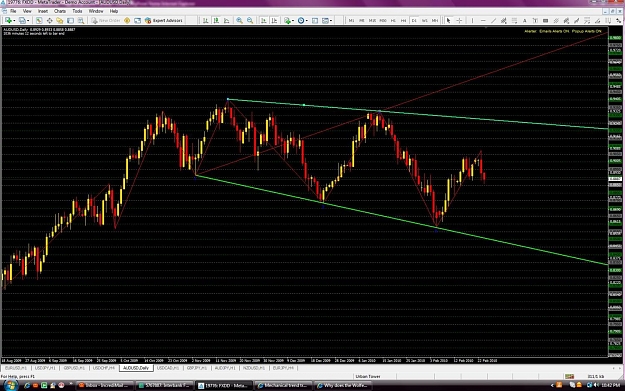The height and width of the screenshot is (391, 625).
Task: Open the Navigator panel icon
Action: point(59,20)
